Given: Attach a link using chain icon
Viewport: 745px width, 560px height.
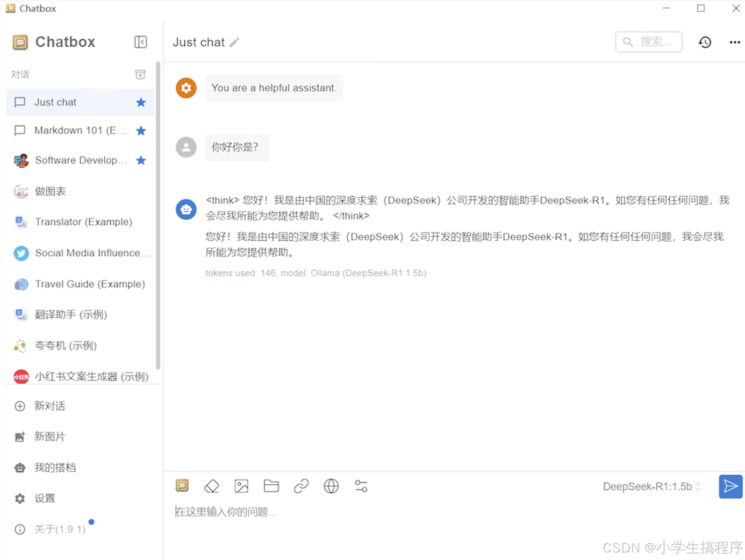Looking at the screenshot, I should pos(301,486).
